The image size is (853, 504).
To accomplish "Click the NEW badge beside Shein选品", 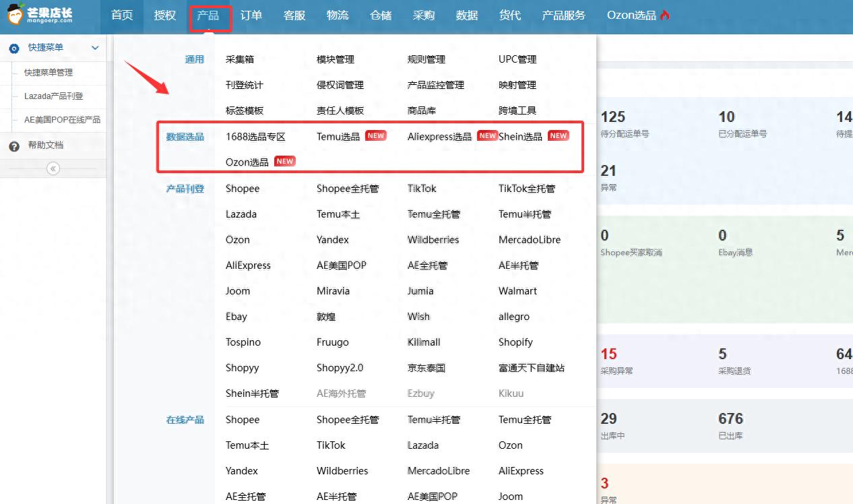I will click(x=558, y=135).
